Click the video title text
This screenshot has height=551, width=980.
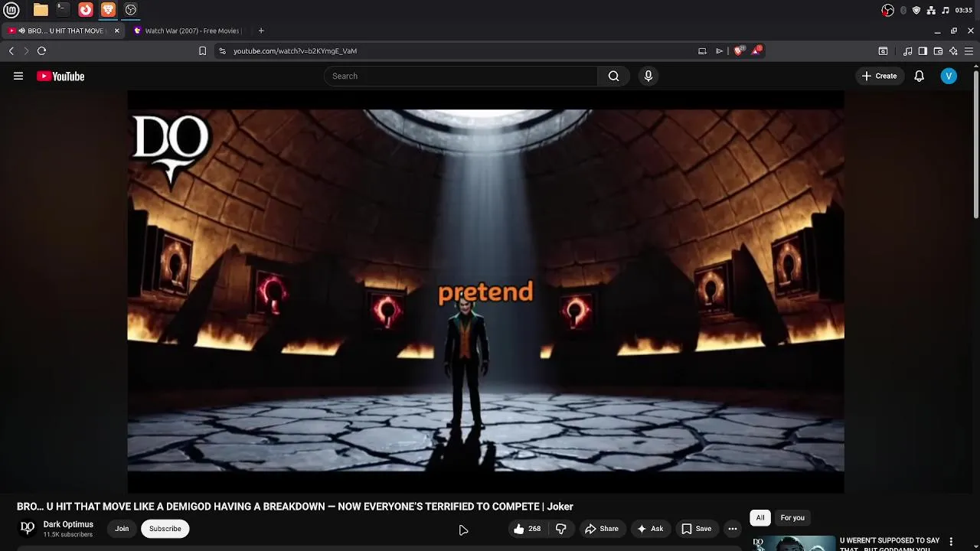[x=295, y=507]
